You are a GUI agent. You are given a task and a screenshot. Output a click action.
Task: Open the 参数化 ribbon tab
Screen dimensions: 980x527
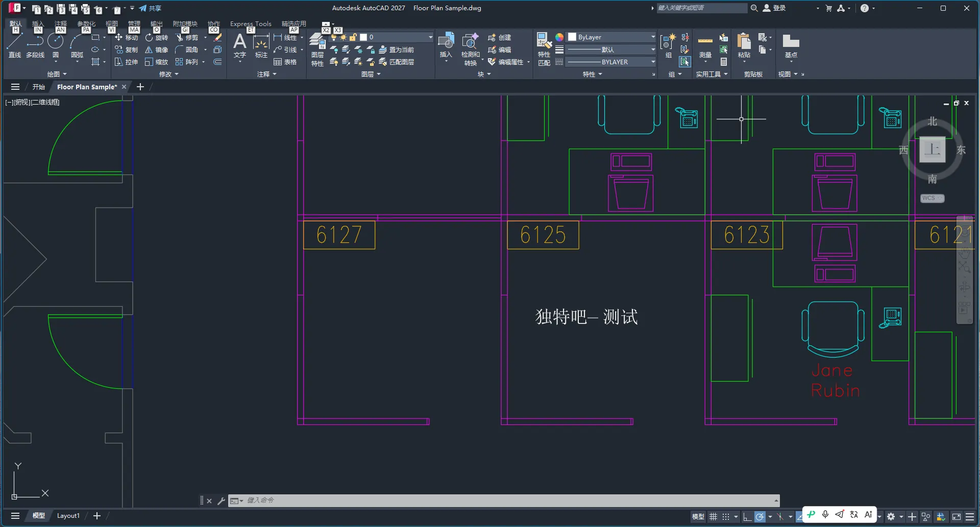point(86,23)
